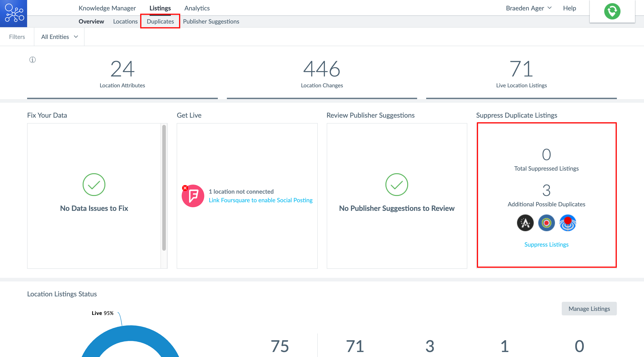Click the '3' above Additional Possible Duplicates
Viewport: 644px width, 357px height.
546,190
